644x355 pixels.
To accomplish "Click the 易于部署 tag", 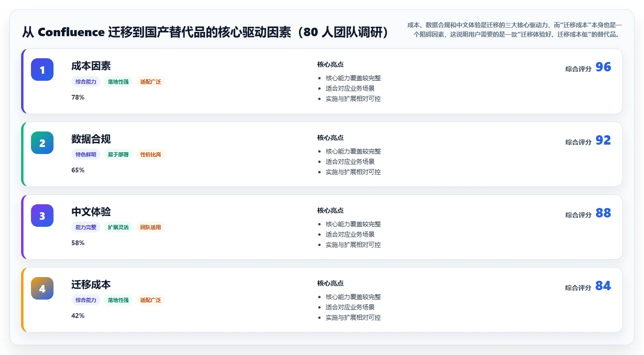I will tap(118, 154).
